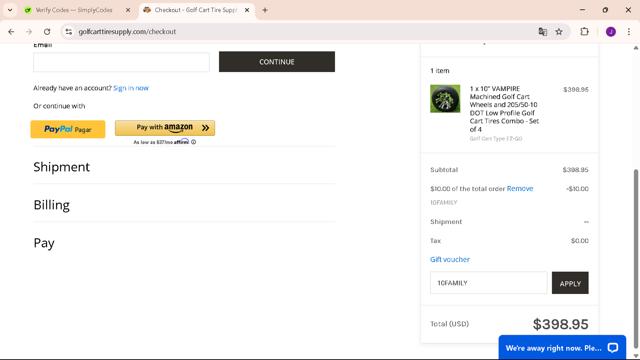Click the address bar URL
The width and height of the screenshot is (640, 360).
[x=127, y=31]
